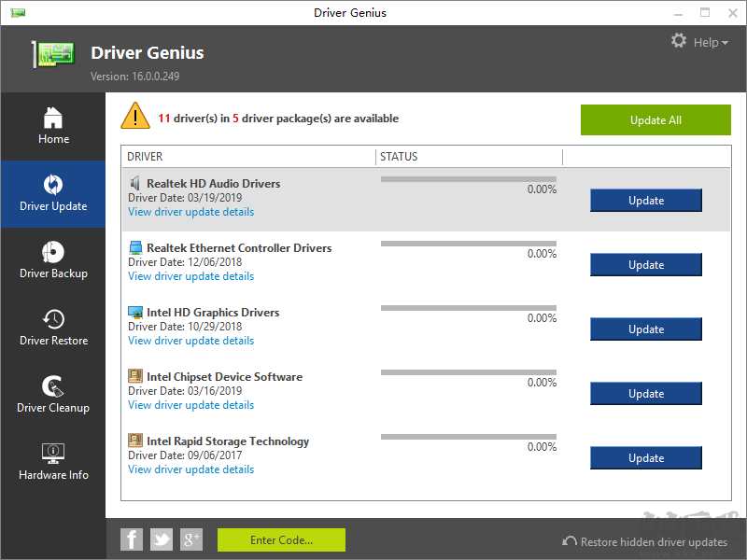Click Enter Code to register the product

pyautogui.click(x=280, y=539)
